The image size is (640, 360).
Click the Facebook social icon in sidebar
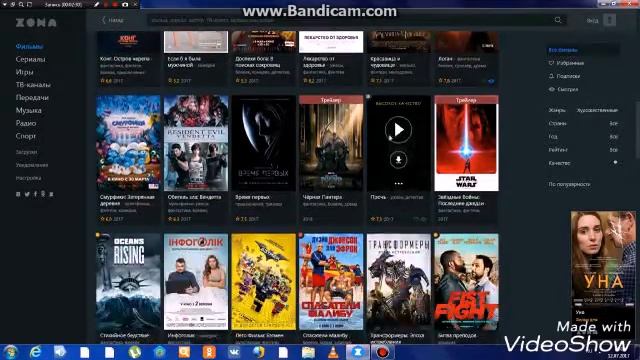pyautogui.click(x=35, y=194)
